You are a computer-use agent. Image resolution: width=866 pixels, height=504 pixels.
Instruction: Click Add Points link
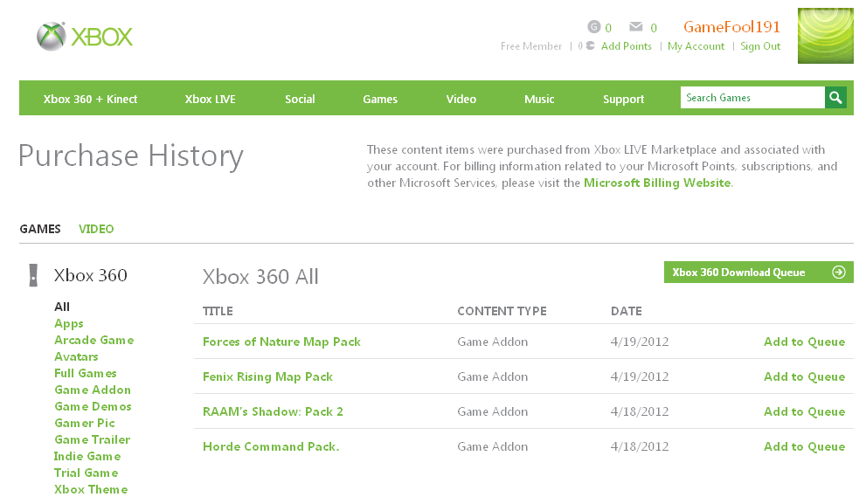click(x=627, y=46)
